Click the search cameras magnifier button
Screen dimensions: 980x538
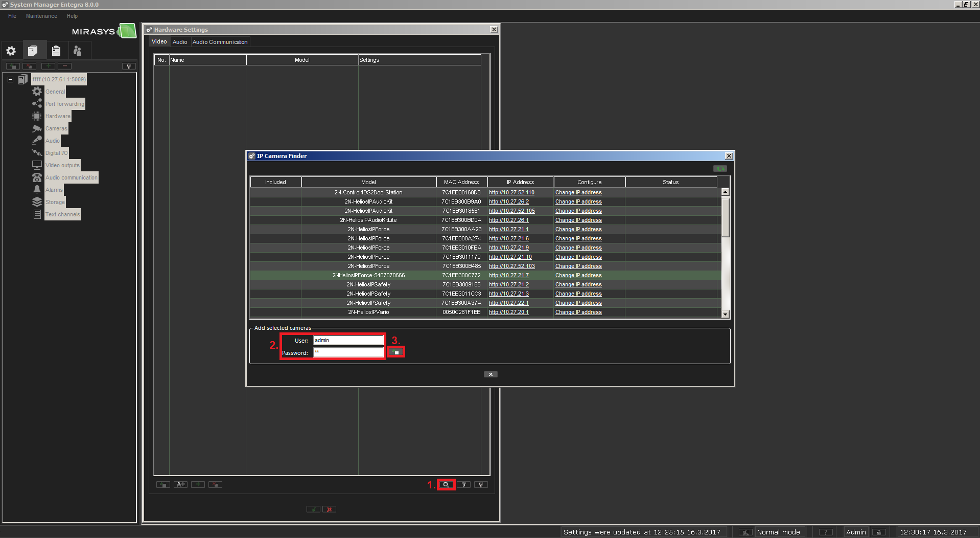tap(446, 484)
